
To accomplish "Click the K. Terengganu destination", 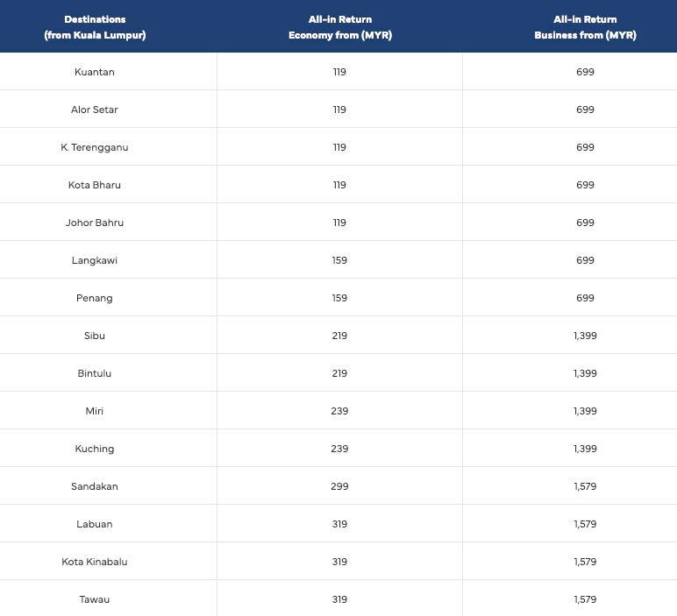I will click(x=95, y=147).
